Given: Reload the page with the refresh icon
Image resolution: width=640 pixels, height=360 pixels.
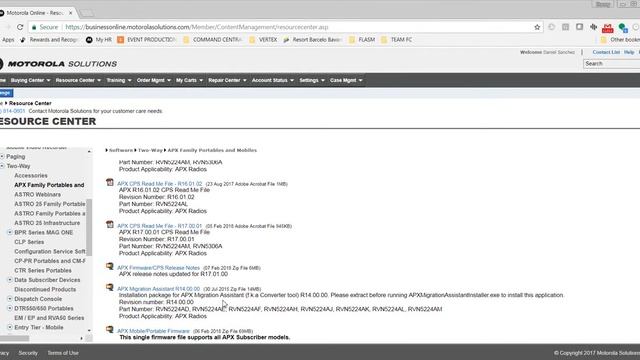Looking at the screenshot, I should coord(20,27).
